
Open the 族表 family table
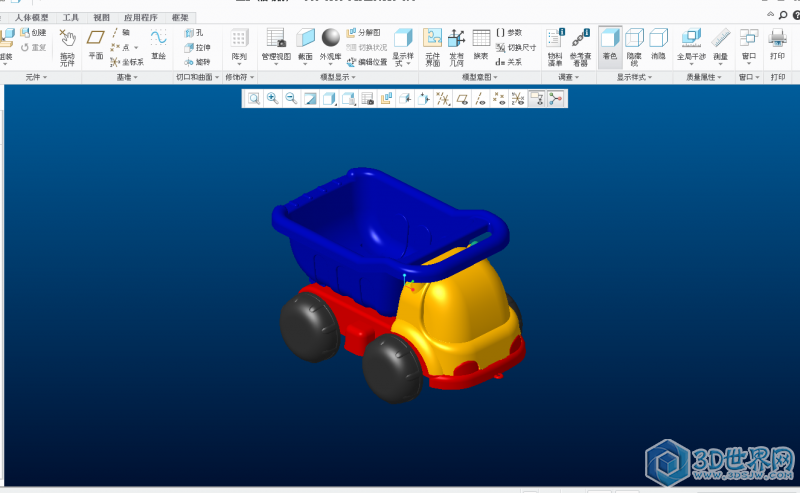pos(481,45)
